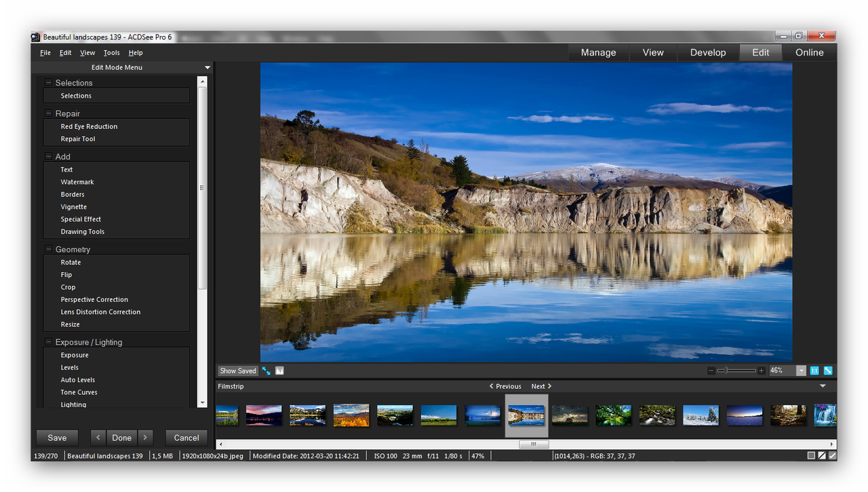Viewport: 868px width, 492px height.
Task: Click the edit panel scroll down arrow
Action: (202, 402)
